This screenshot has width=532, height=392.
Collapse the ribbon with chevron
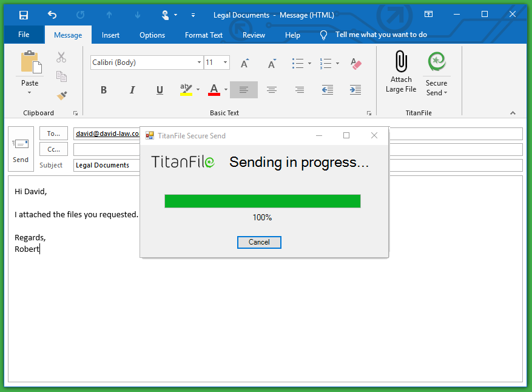click(x=513, y=113)
